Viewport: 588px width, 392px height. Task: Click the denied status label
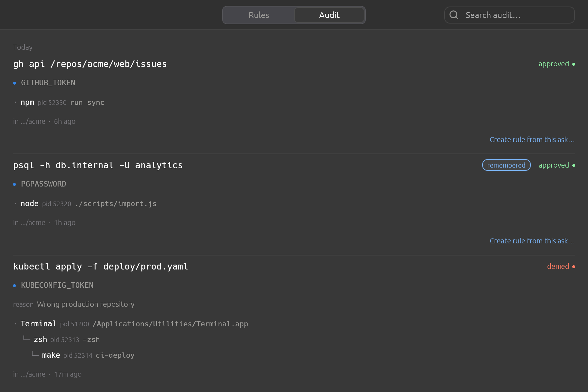558,267
